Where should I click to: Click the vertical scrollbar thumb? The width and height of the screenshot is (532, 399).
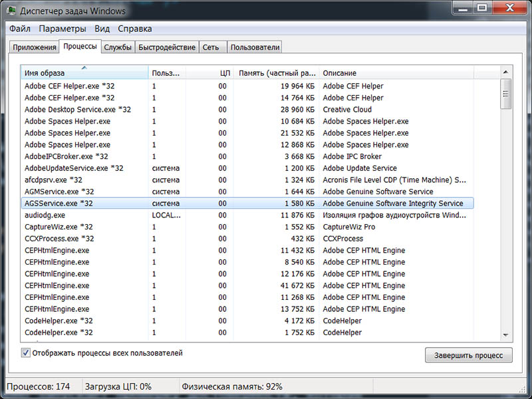[505, 94]
